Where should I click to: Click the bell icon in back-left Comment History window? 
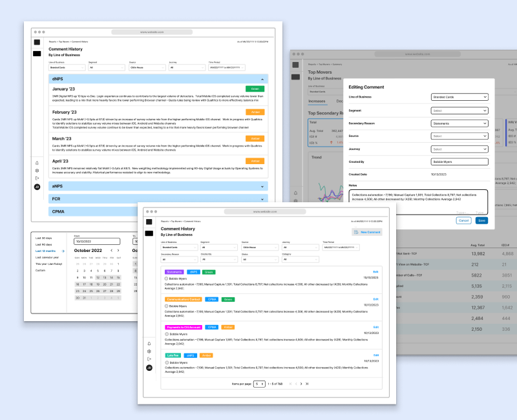tap(37, 163)
